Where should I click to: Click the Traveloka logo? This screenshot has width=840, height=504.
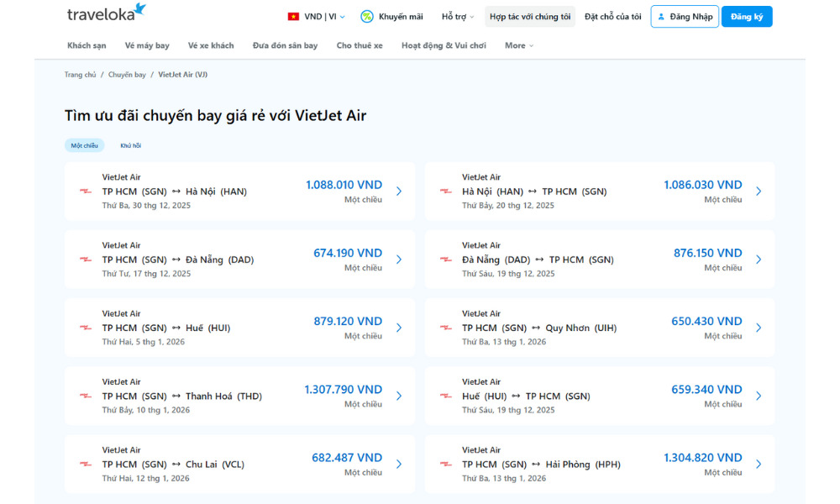[x=102, y=13]
